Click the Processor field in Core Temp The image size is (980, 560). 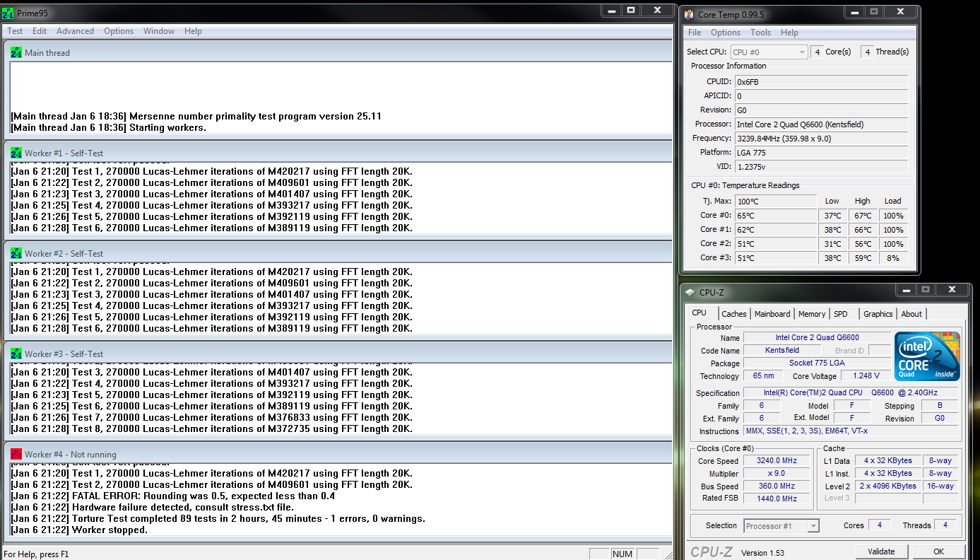point(821,124)
